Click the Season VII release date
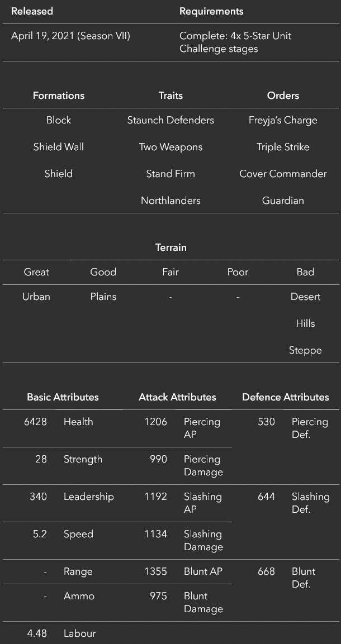This screenshot has width=341, height=644. pos(70,36)
